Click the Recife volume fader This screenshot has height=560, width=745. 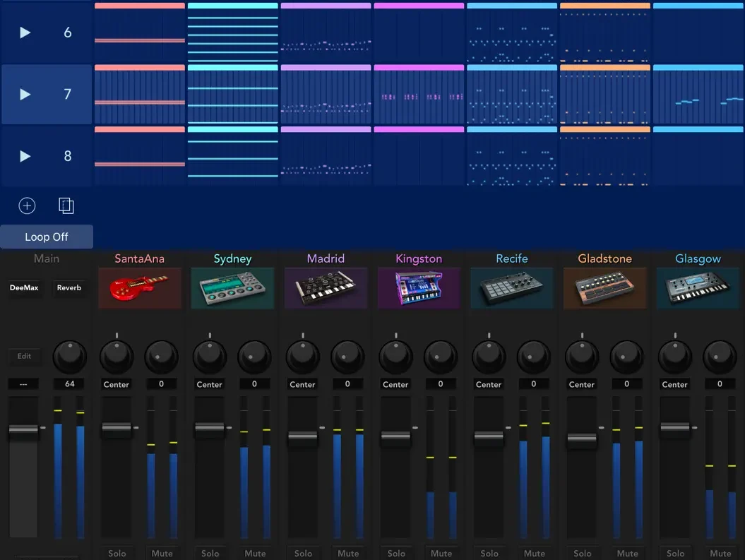pyautogui.click(x=489, y=436)
